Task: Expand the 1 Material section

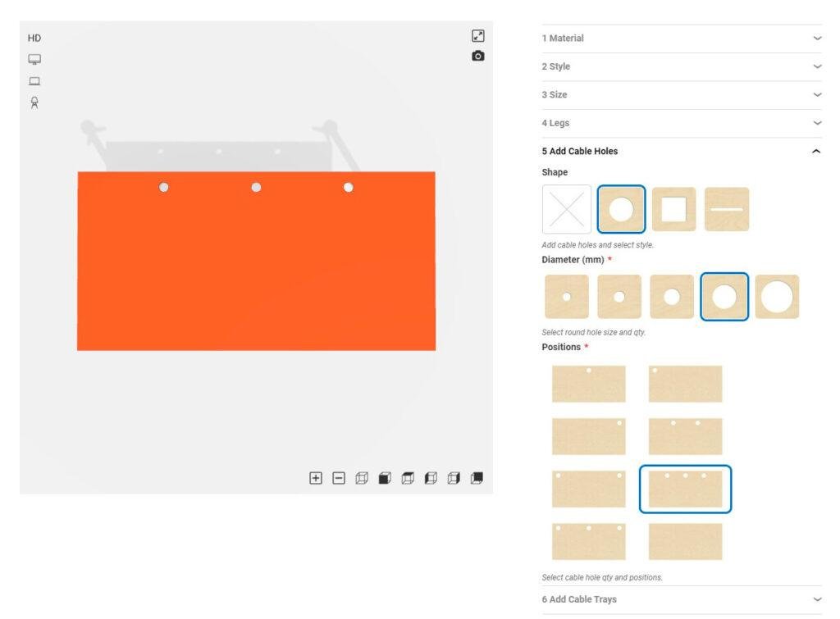Action: 682,38
